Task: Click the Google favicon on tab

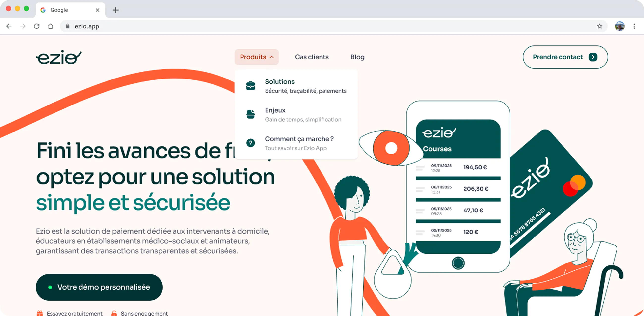Action: coord(43,10)
